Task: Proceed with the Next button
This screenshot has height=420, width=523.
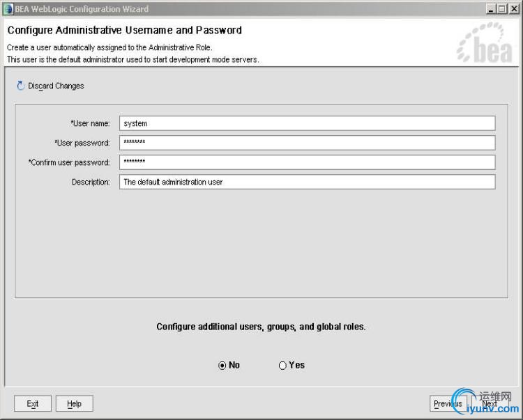Action: (490, 403)
